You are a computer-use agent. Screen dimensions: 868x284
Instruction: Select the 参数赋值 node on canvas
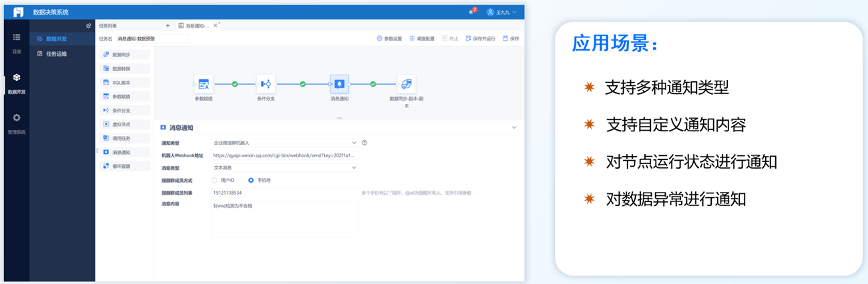pyautogui.click(x=204, y=84)
